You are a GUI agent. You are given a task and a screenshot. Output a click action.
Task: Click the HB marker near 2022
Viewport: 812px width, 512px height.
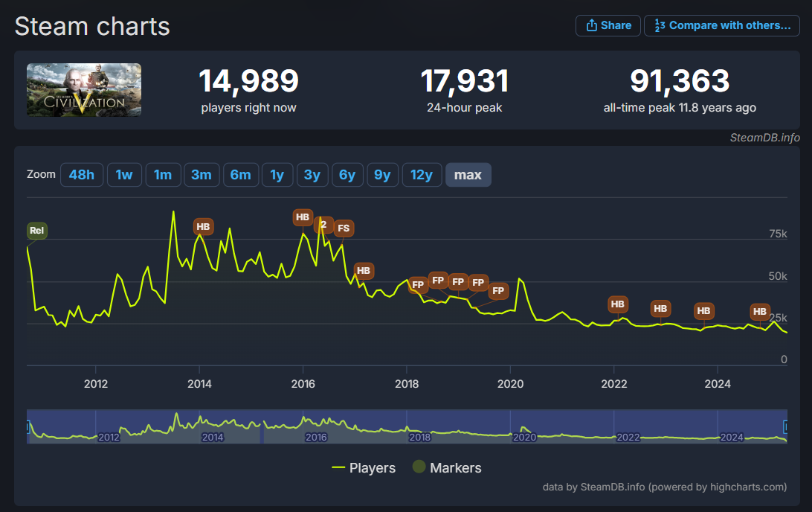click(618, 304)
